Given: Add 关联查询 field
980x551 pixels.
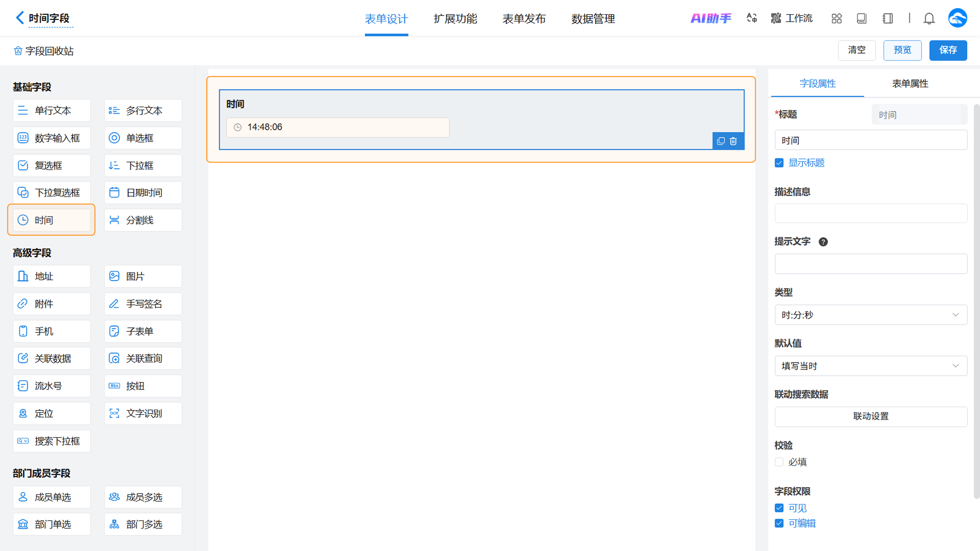Looking at the screenshot, I should click(143, 359).
